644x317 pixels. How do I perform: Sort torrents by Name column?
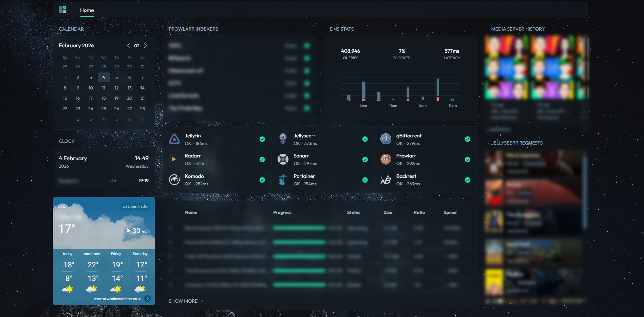(x=191, y=212)
